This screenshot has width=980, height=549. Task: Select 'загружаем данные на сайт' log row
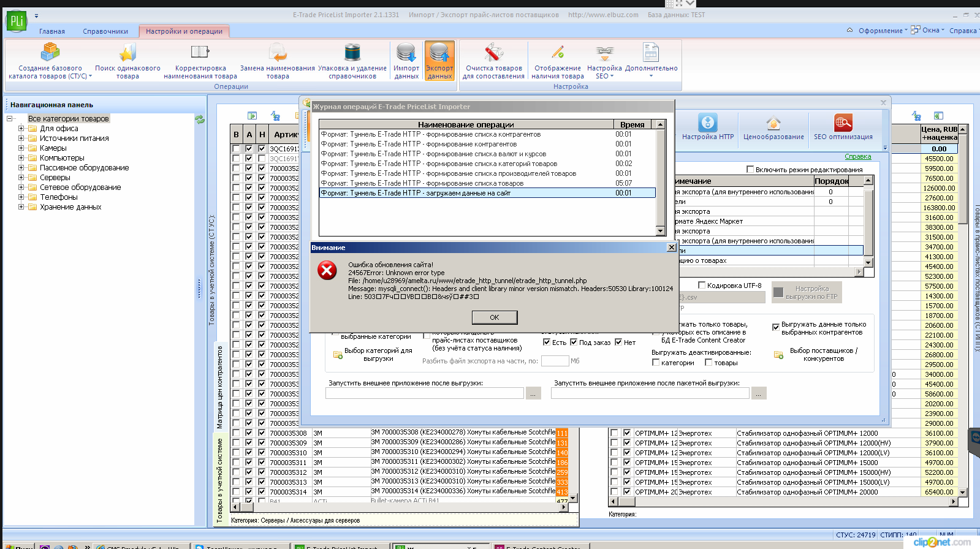coord(487,193)
